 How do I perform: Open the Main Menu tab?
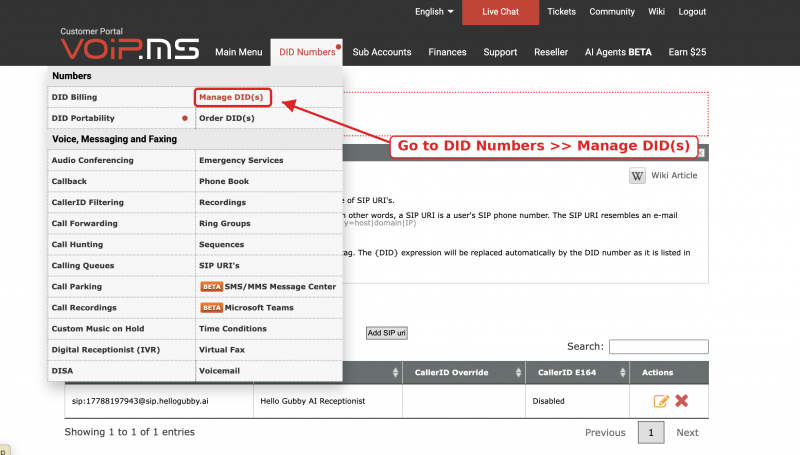[239, 52]
